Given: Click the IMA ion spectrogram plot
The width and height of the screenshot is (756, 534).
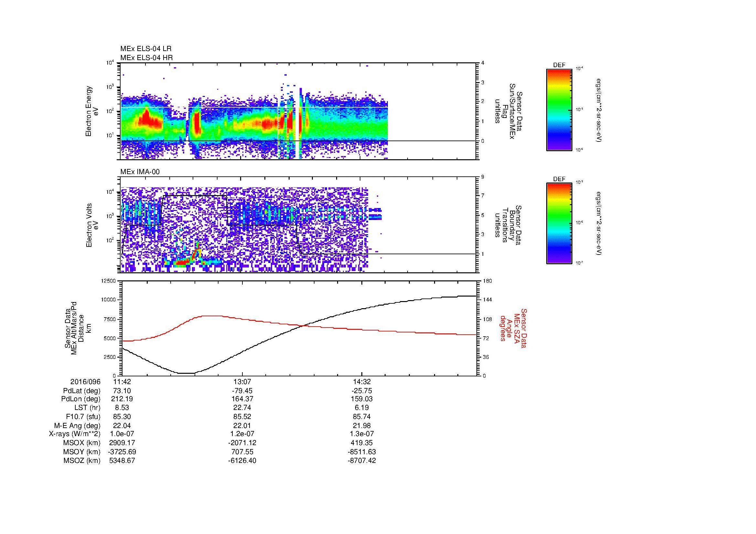Looking at the screenshot, I should [298, 225].
